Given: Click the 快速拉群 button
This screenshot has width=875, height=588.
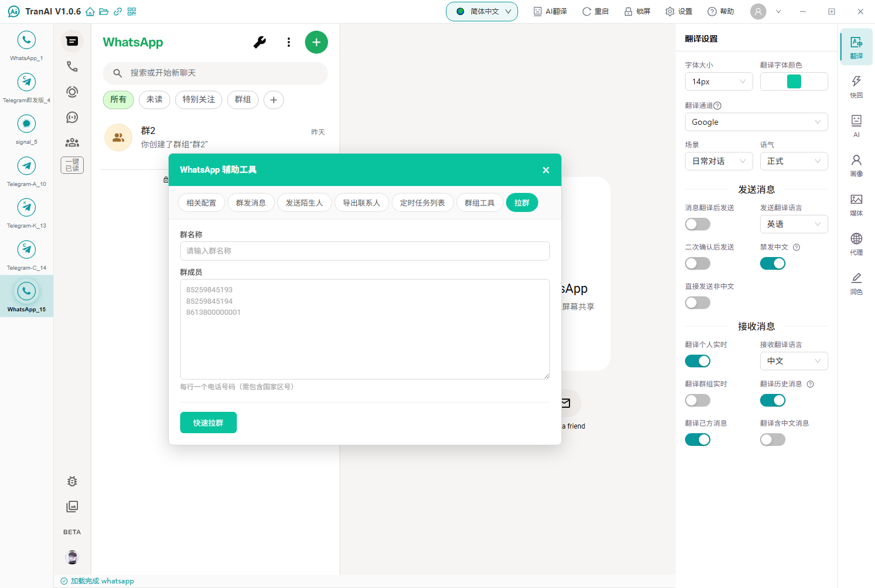Looking at the screenshot, I should (208, 423).
